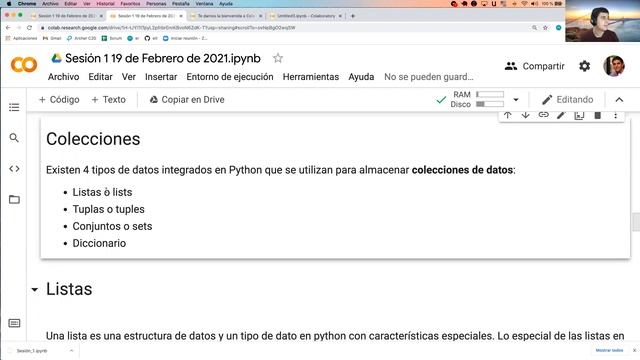Open the user account avatar

point(614,66)
